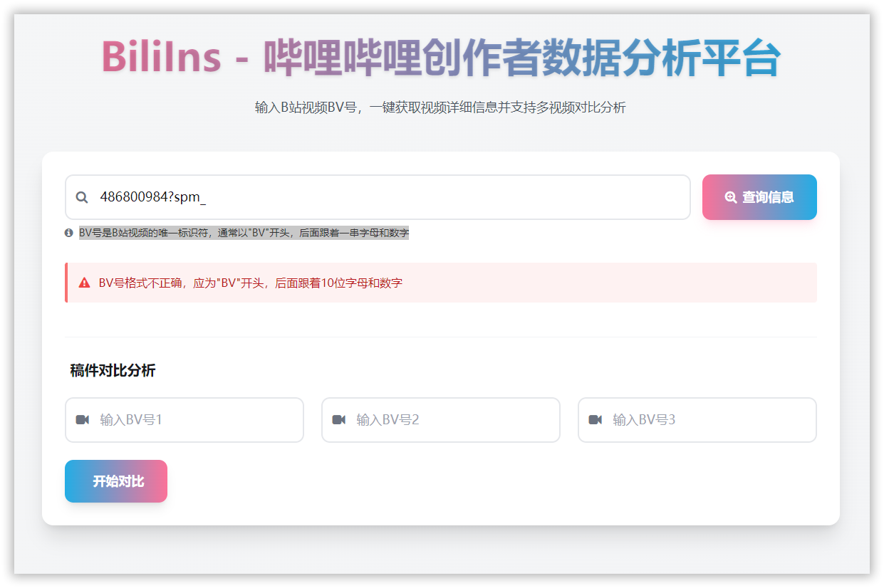Image resolution: width=884 pixels, height=588 pixels.
Task: Click the zoom icon inside the 查询信息 button
Action: point(730,197)
